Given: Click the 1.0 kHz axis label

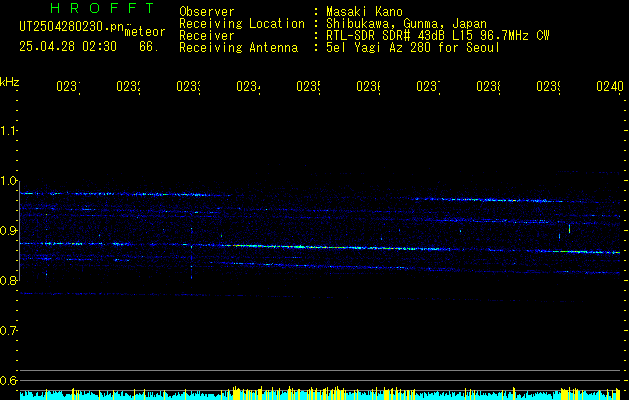Looking at the screenshot, I should click(x=8, y=181).
